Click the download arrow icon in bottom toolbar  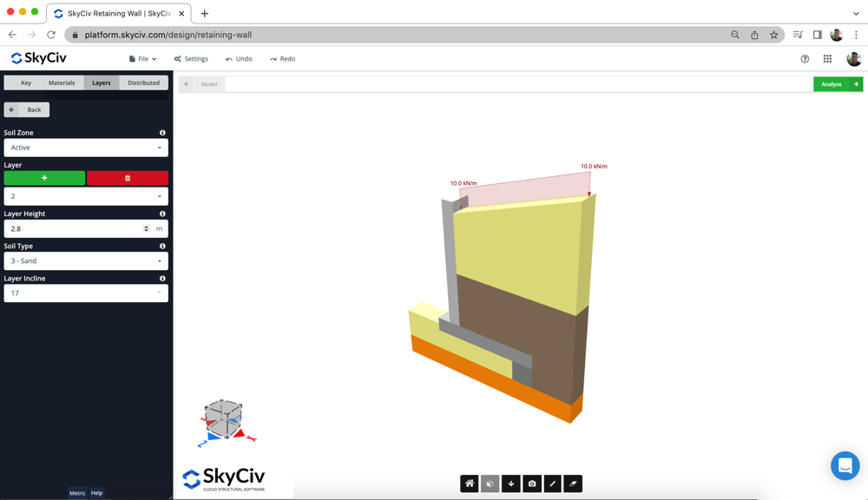pyautogui.click(x=511, y=484)
